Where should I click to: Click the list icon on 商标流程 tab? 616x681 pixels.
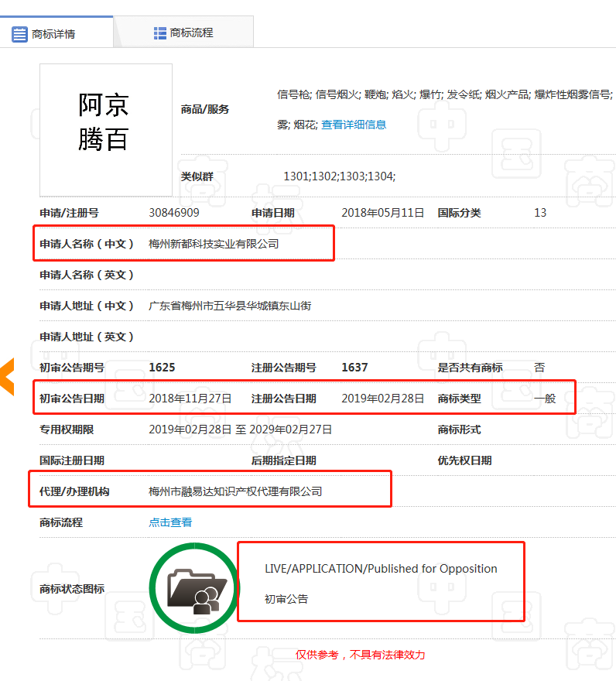(160, 33)
